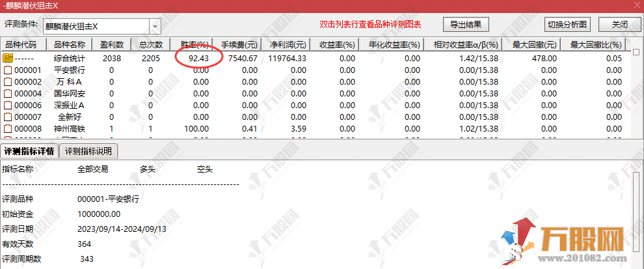Select the 神州高铁 row in the list
The height and width of the screenshot is (269, 644).
[x=70, y=129]
